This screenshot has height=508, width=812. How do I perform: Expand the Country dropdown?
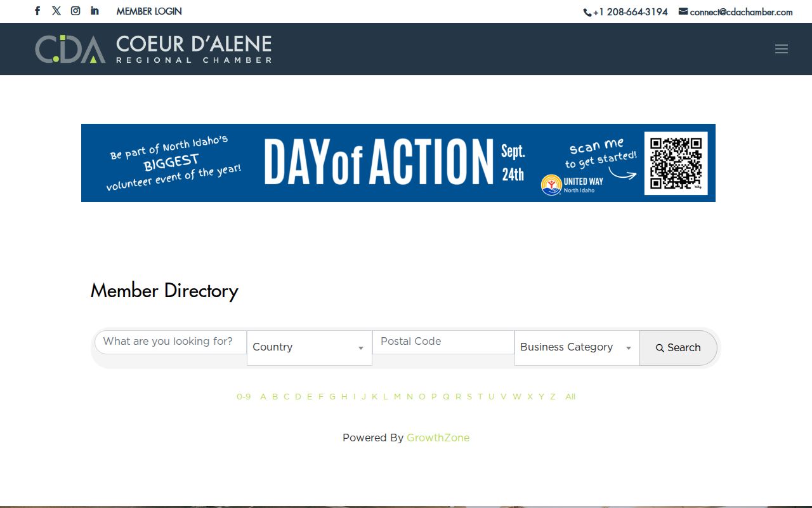[x=310, y=347]
